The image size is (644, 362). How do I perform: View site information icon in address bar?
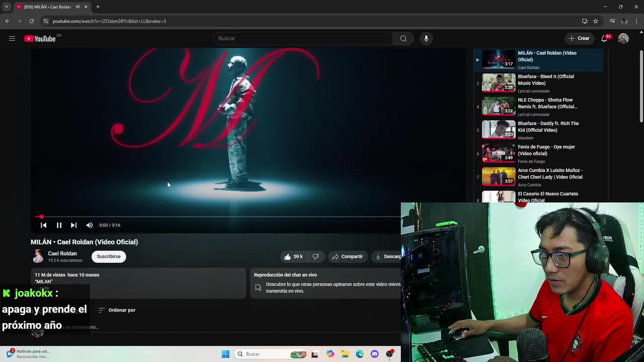point(46,21)
